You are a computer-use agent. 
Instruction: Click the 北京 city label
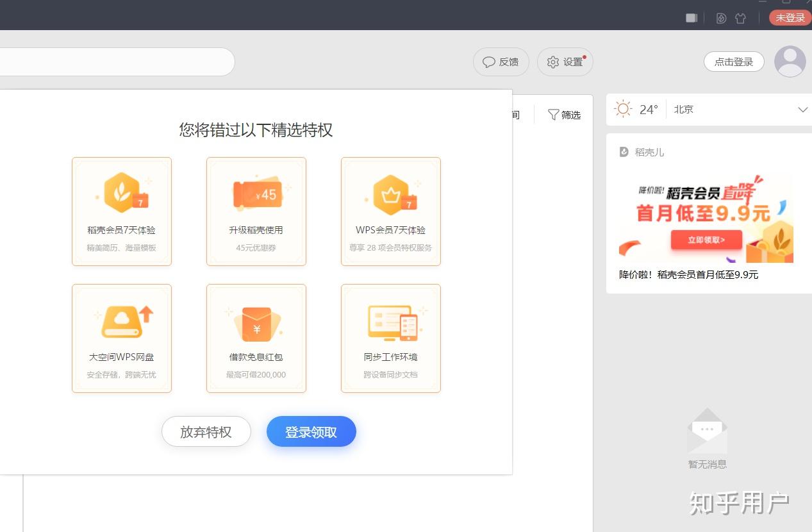[x=684, y=110]
